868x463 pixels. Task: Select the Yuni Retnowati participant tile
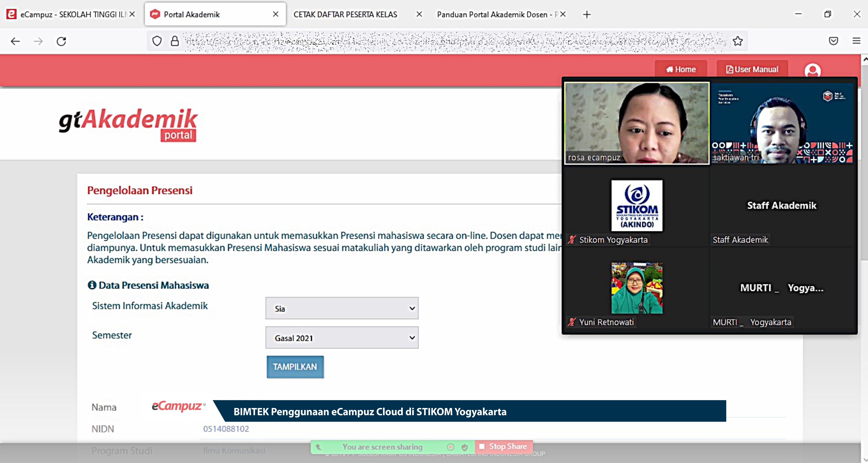click(x=637, y=288)
